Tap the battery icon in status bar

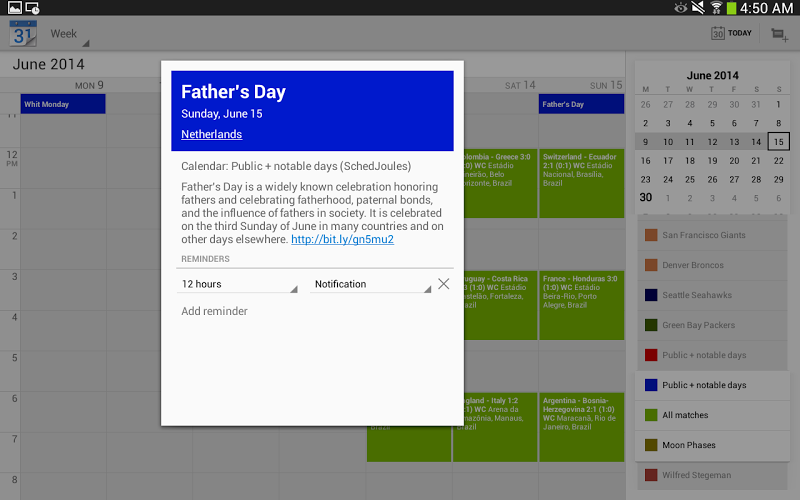pyautogui.click(x=731, y=8)
